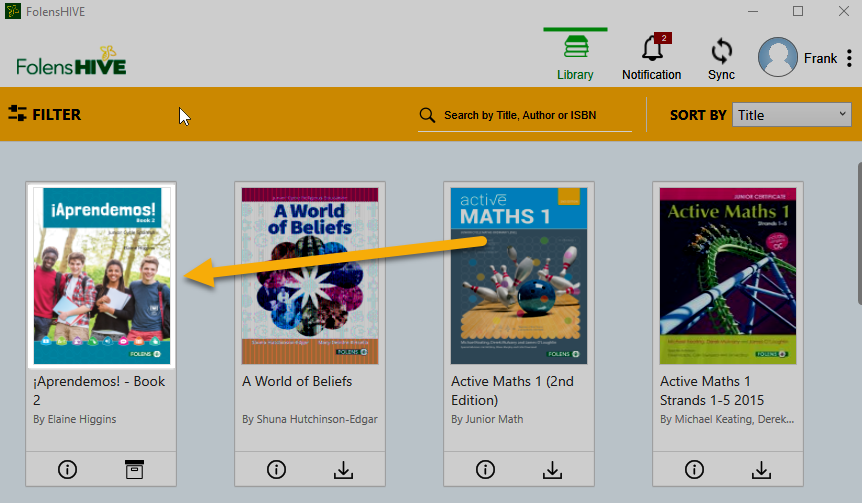Minimize the FolensHIVE window
This screenshot has height=503, width=862.
tap(753, 11)
